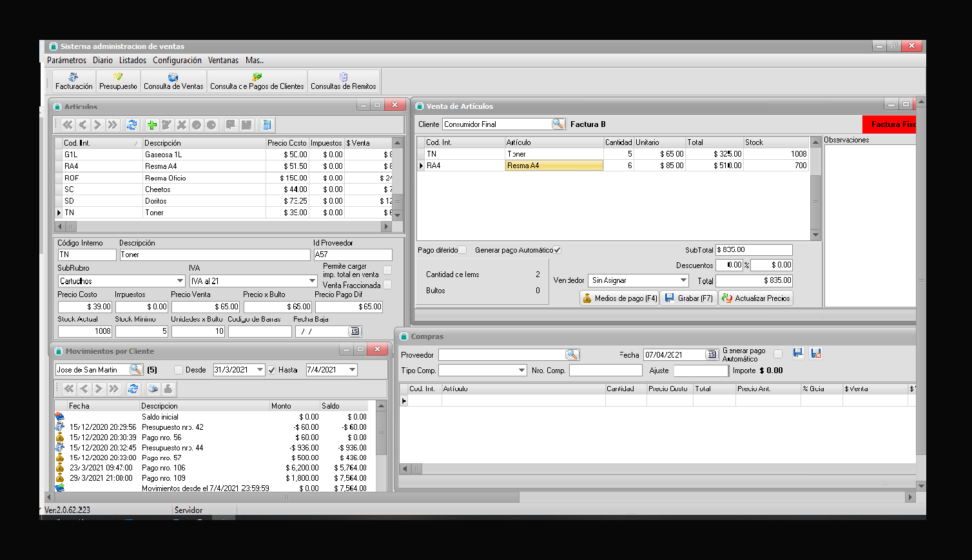Open the Vendedor Sin Asignar dropdown
Image resolution: width=972 pixels, height=560 pixels.
[683, 280]
